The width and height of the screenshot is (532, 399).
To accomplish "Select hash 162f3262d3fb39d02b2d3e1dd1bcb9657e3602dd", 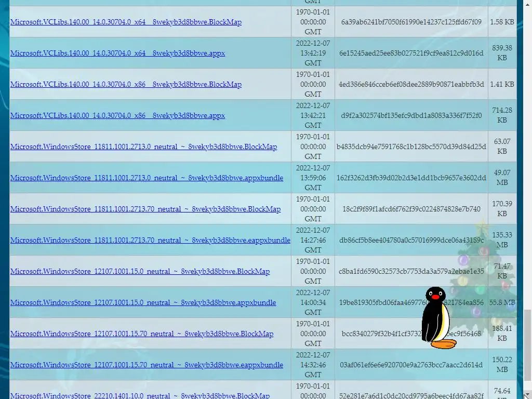I will (x=411, y=178).
